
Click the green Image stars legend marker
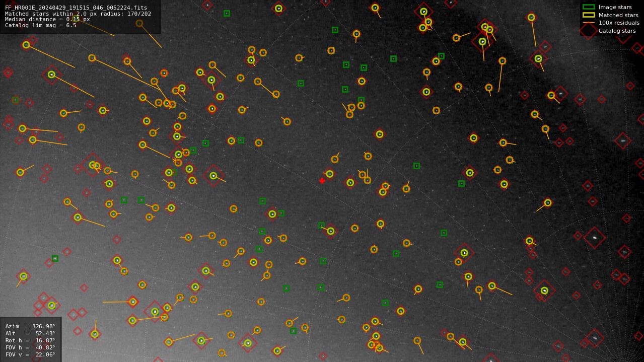(589, 7)
